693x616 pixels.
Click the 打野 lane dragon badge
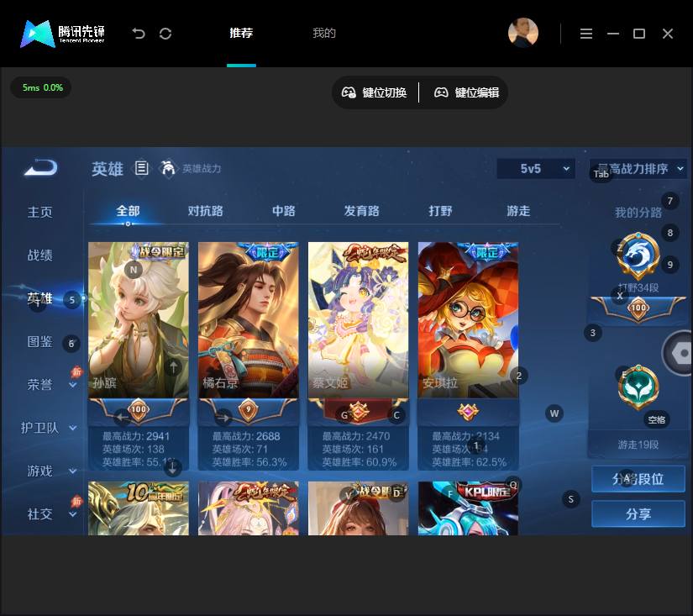[638, 255]
